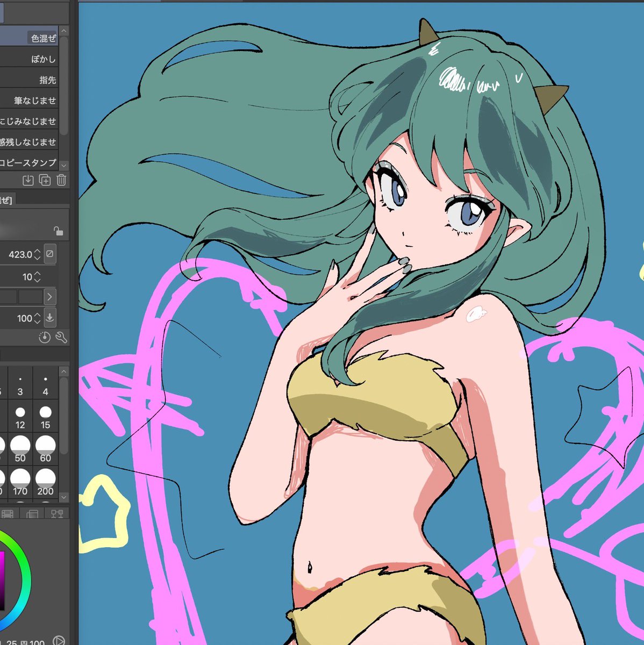
Task: Click the right arrow expander in tool properties
Action: tap(50, 296)
